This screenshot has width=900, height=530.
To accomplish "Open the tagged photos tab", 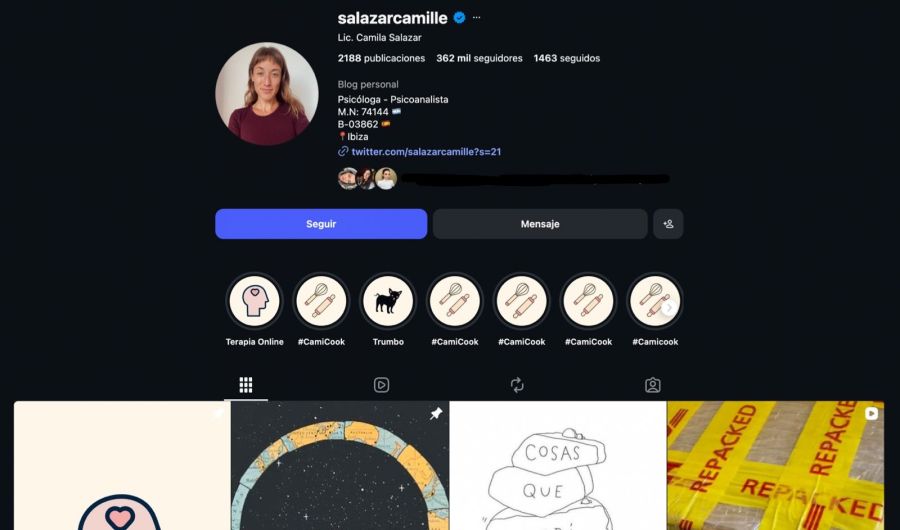I will [653, 385].
